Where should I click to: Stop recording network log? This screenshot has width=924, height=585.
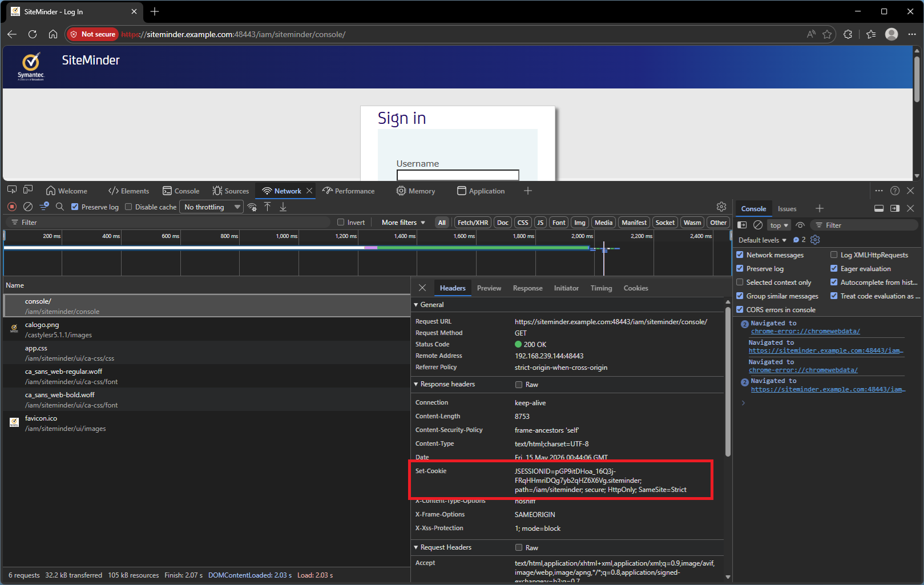point(12,207)
